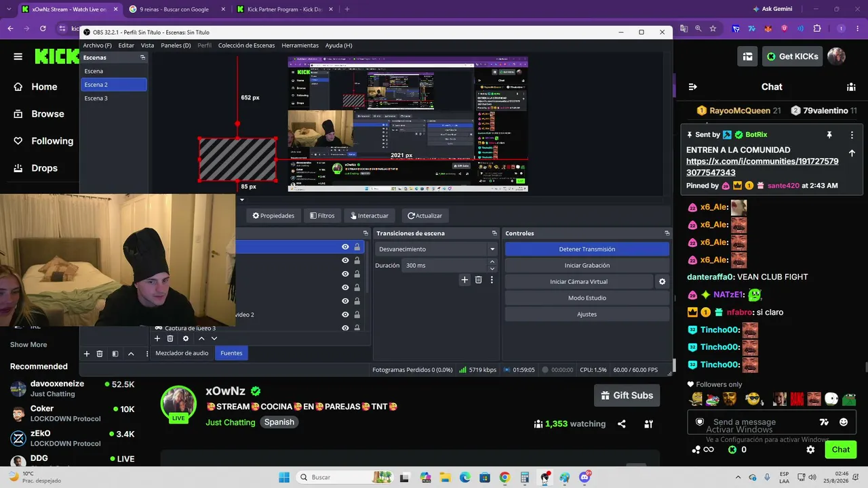The height and width of the screenshot is (488, 868).
Task: Open source properties gear in sources toolbar
Action: pos(186,338)
